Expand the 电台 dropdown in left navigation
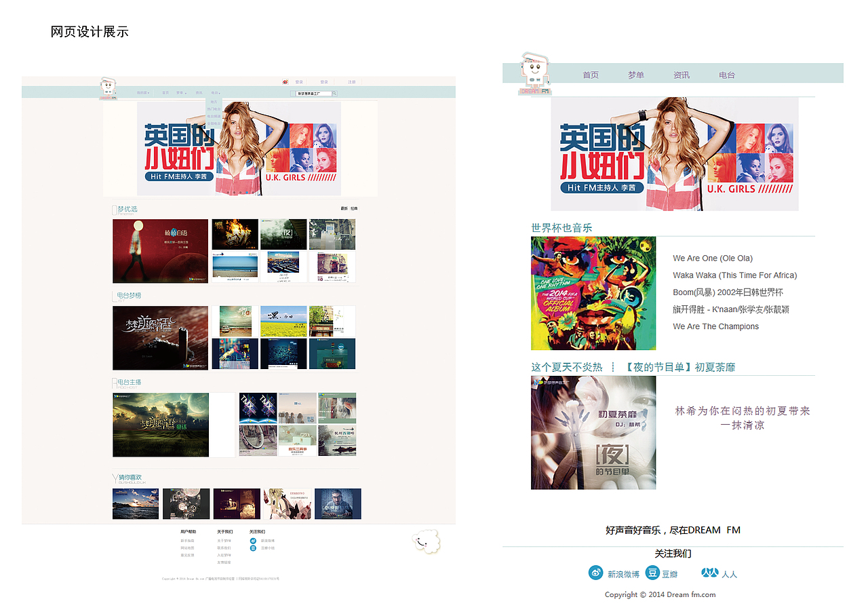 (216, 93)
